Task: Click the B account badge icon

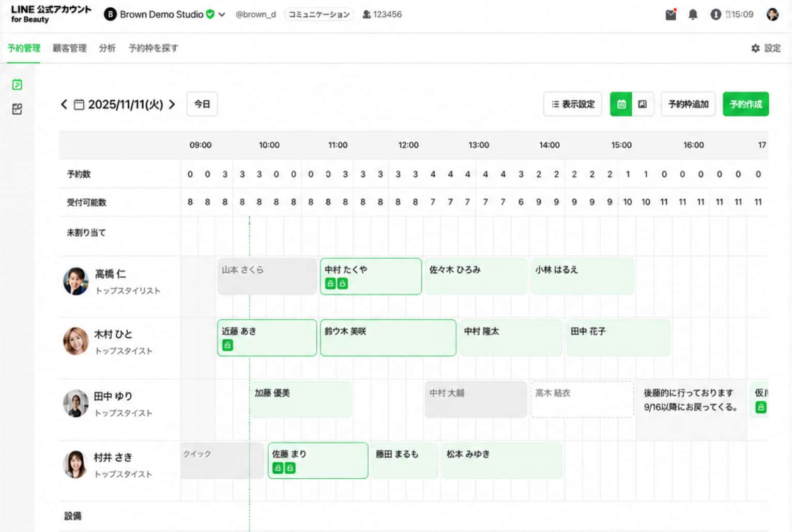Action: pyautogui.click(x=110, y=14)
